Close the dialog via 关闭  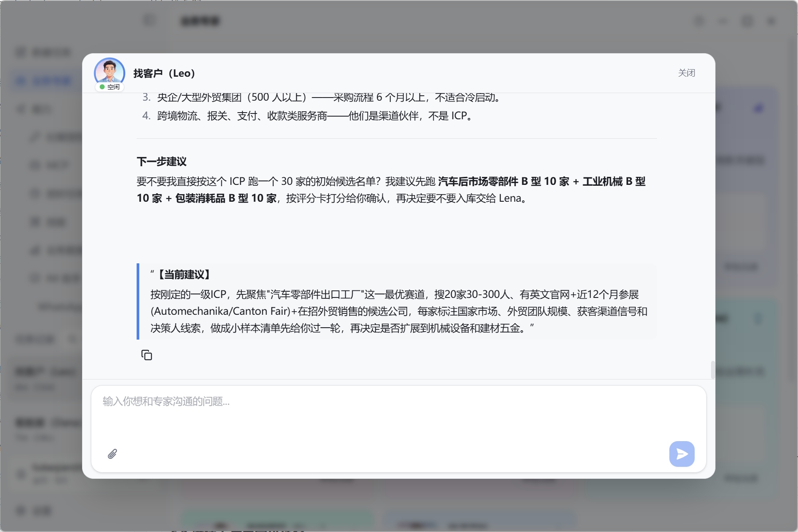click(686, 73)
